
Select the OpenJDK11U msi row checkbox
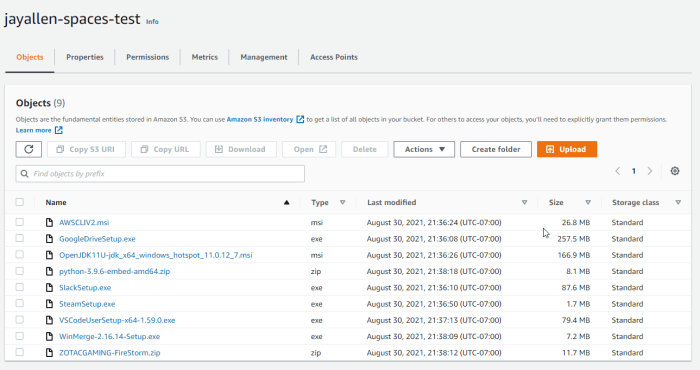tap(20, 254)
